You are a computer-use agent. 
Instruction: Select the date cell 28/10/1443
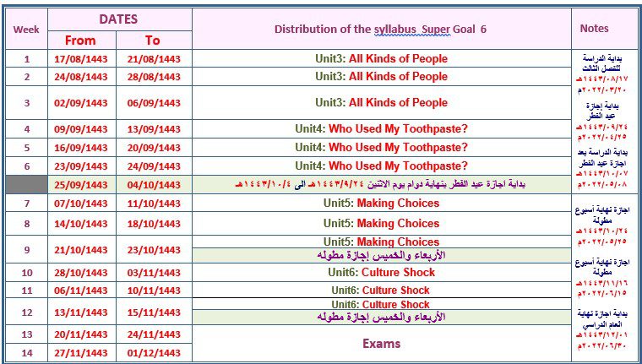pos(81,273)
